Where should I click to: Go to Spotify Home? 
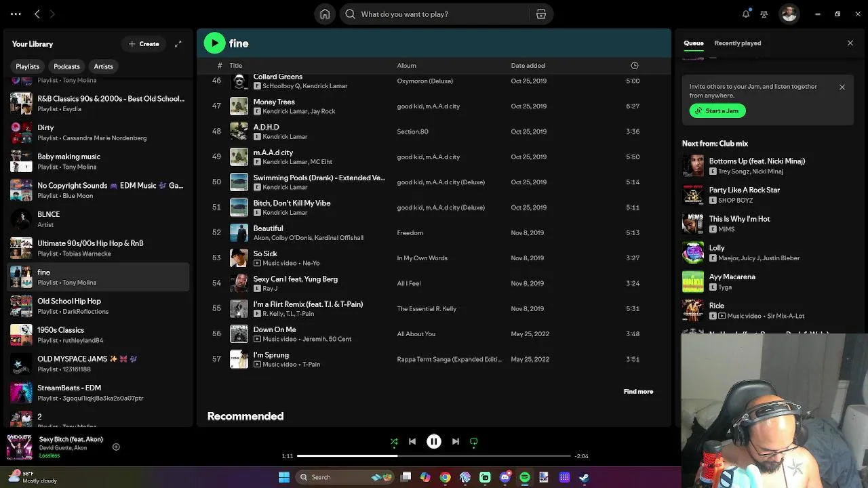[x=325, y=14]
